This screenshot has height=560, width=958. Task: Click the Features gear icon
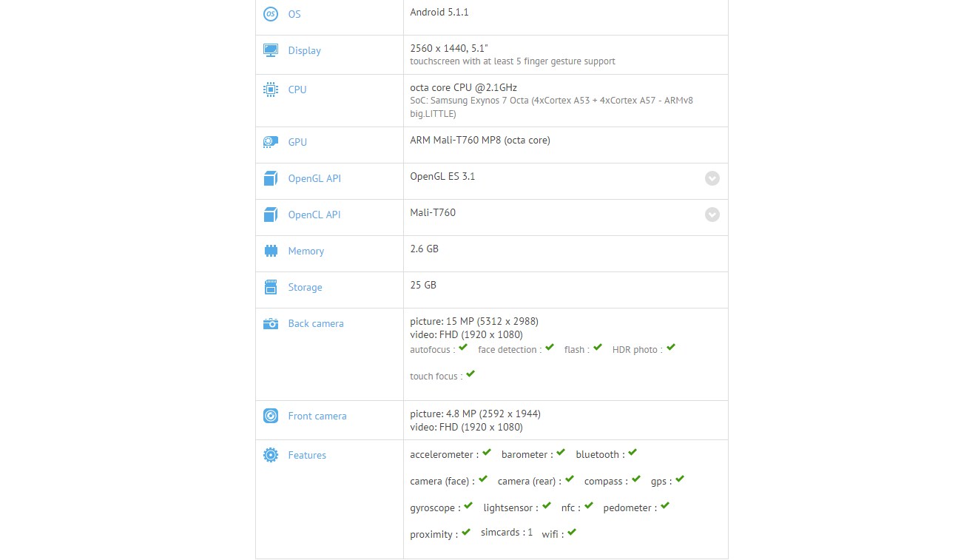tap(271, 455)
